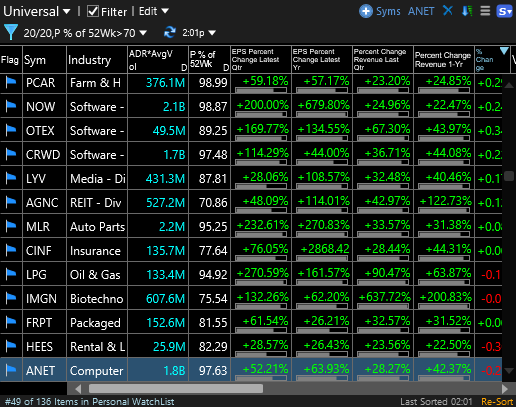Click NOW's +679.80% EPS yearly value
Screen dimensions: 516x407
pyautogui.click(x=324, y=105)
